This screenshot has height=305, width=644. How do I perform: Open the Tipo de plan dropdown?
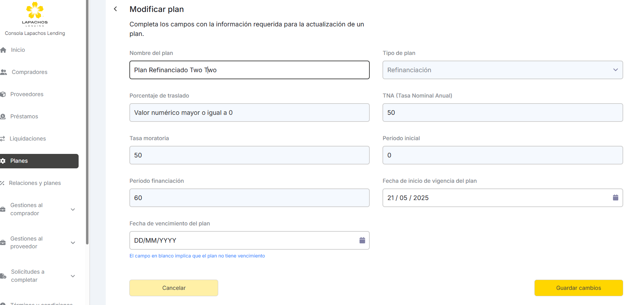(502, 70)
